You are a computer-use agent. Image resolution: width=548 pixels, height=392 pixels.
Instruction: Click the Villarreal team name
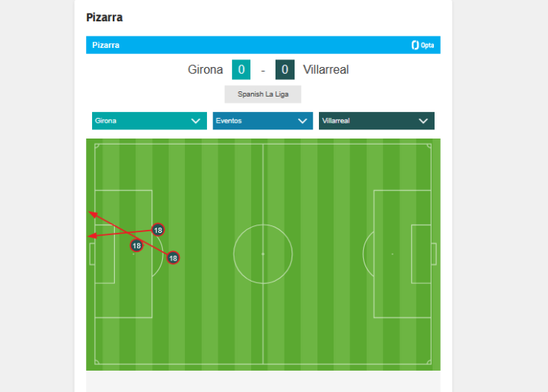click(326, 69)
